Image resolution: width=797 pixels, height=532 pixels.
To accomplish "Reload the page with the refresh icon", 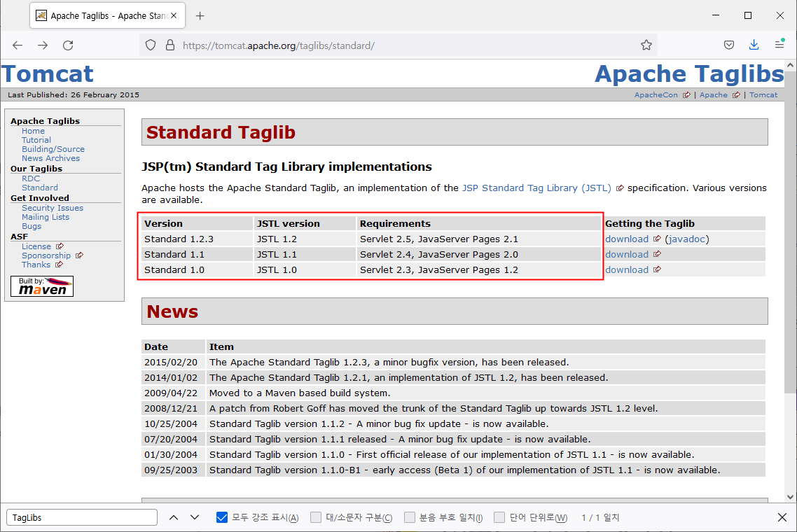I will (68, 45).
